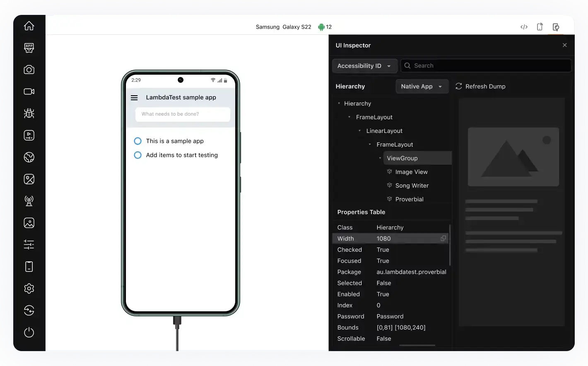View the app source code with </> icon
This screenshot has height=366, width=588.
tap(524, 26)
